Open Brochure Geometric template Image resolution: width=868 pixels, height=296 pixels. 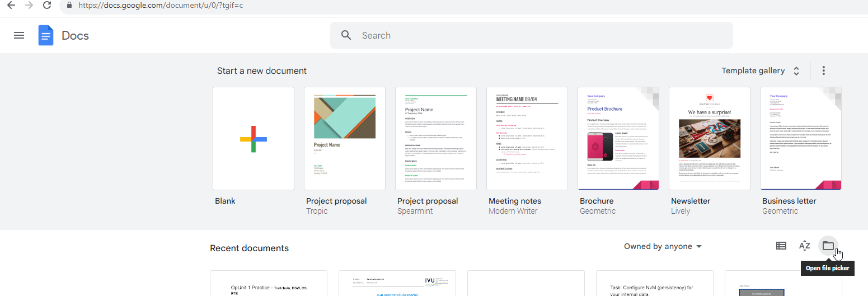click(618, 139)
